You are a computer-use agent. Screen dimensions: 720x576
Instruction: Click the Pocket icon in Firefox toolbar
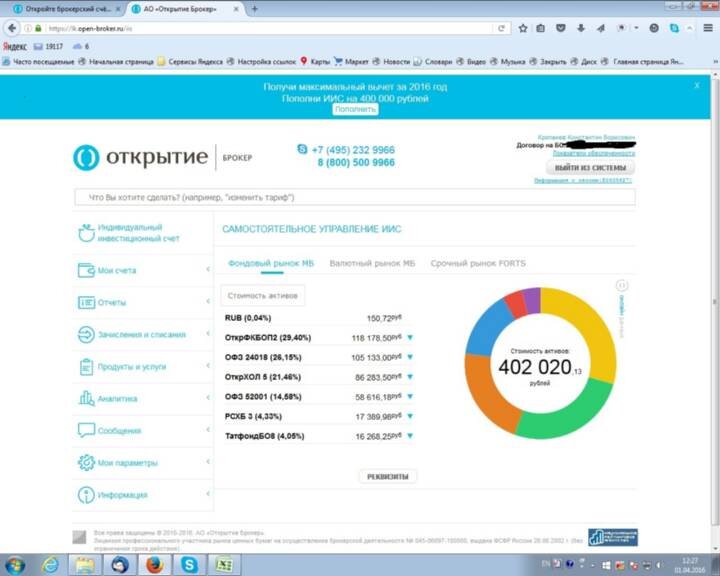(x=561, y=28)
